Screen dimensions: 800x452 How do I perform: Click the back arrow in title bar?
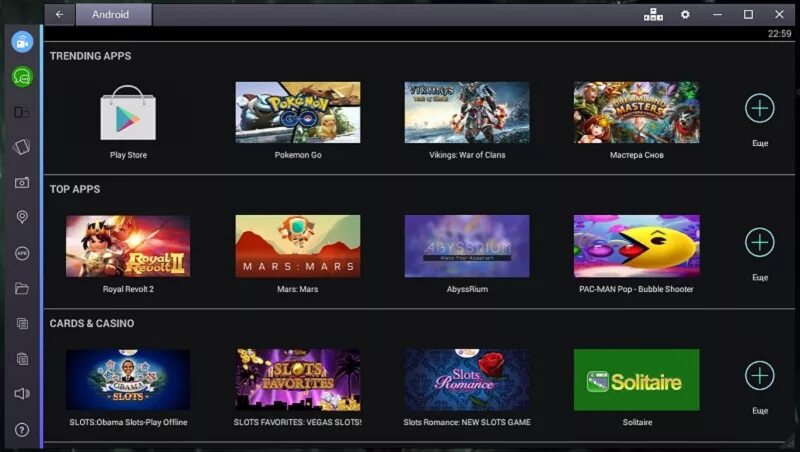(60, 14)
